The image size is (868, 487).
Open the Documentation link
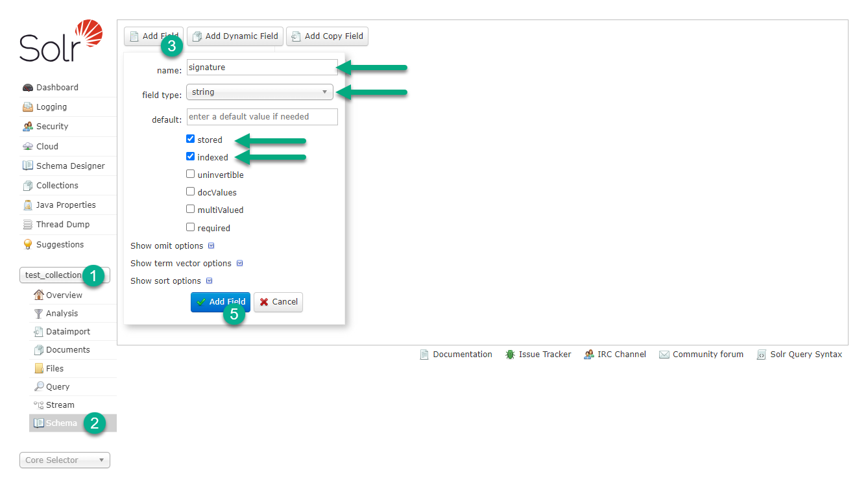pos(463,355)
